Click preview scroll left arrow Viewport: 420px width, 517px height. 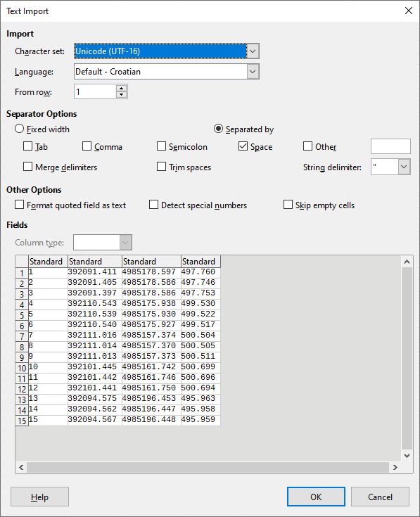coord(21,467)
